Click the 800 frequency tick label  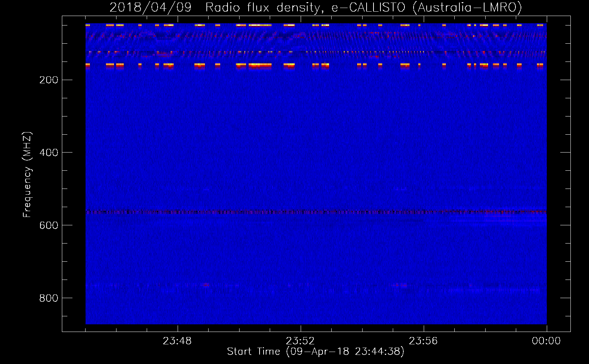[x=49, y=298]
